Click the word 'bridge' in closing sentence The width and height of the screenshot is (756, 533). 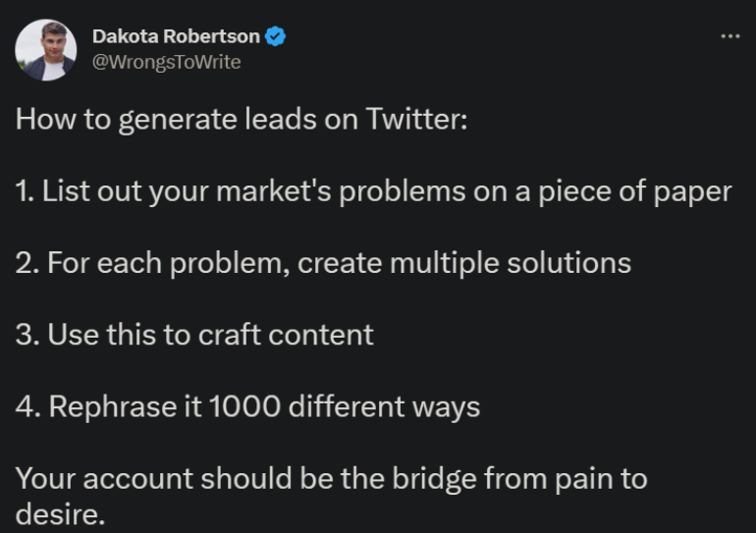[435, 480]
